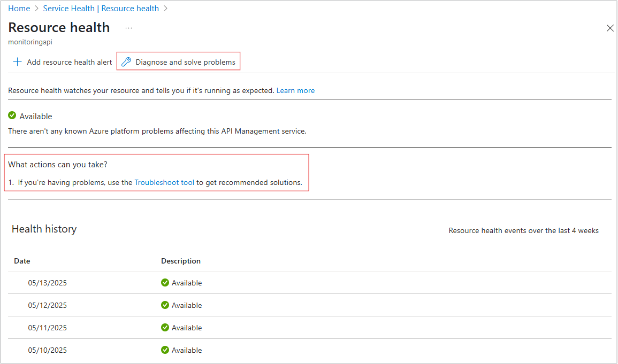Expand the 05/13/2025 health history row
Image resolution: width=618 pixels, height=364 pixels.
pyautogui.click(x=47, y=283)
